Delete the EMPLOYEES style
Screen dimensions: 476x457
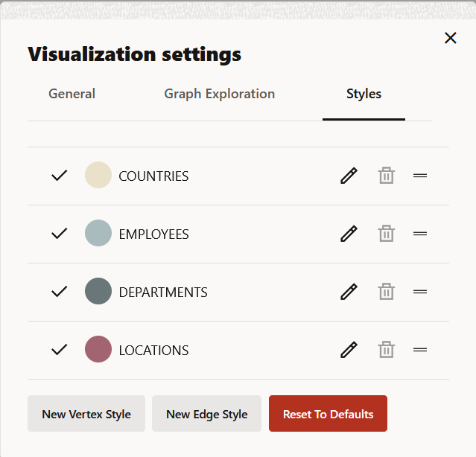coord(386,234)
